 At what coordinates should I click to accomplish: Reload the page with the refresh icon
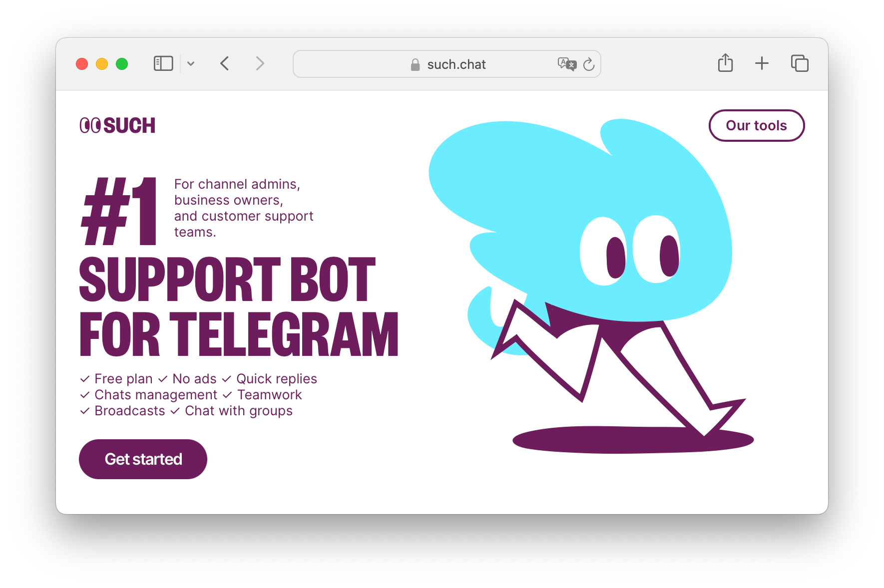(x=589, y=64)
